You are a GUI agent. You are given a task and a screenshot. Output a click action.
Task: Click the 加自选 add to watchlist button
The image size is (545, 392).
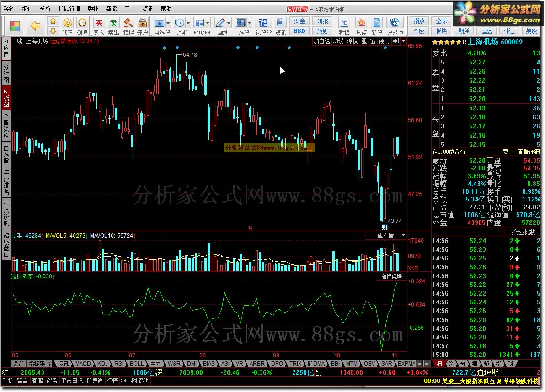pos(321,41)
